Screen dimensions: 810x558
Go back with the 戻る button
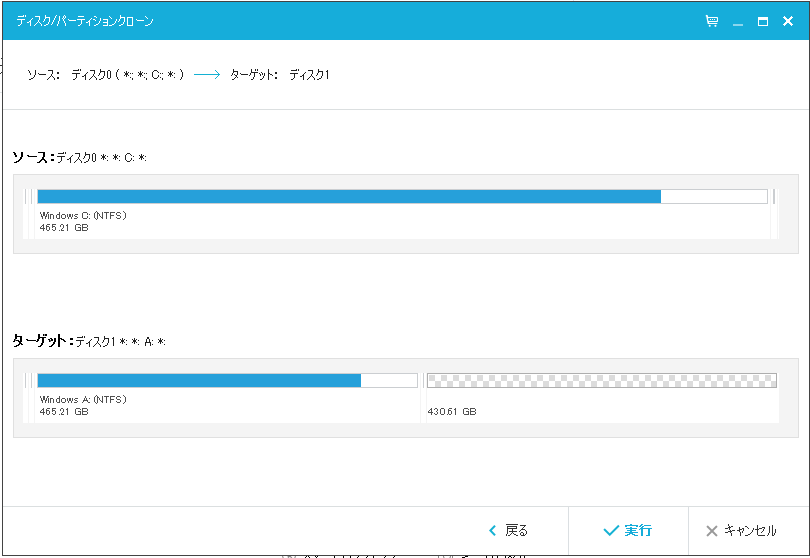[x=508, y=531]
